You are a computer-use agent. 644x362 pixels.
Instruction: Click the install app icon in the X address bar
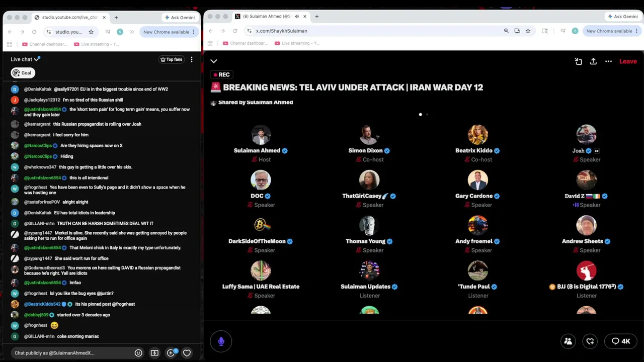click(x=517, y=31)
